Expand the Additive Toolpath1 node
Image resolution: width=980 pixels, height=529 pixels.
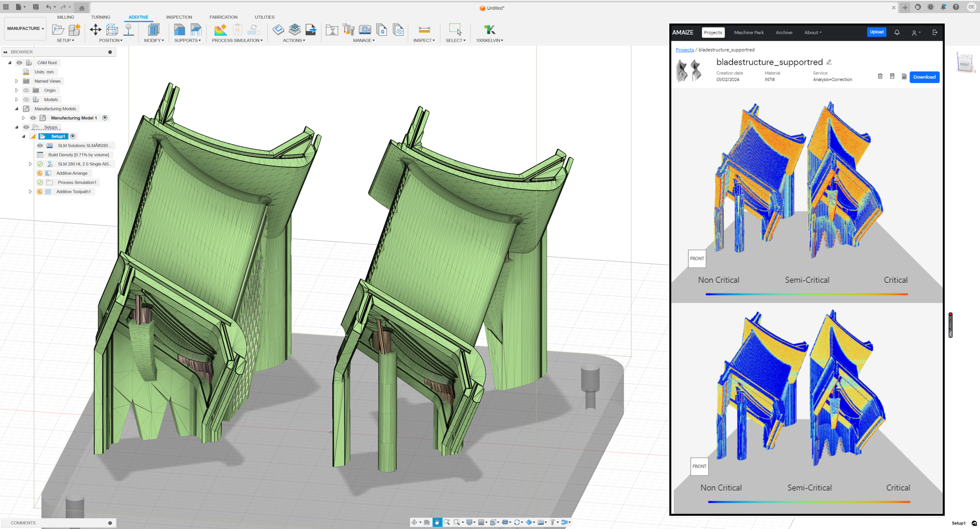point(30,192)
